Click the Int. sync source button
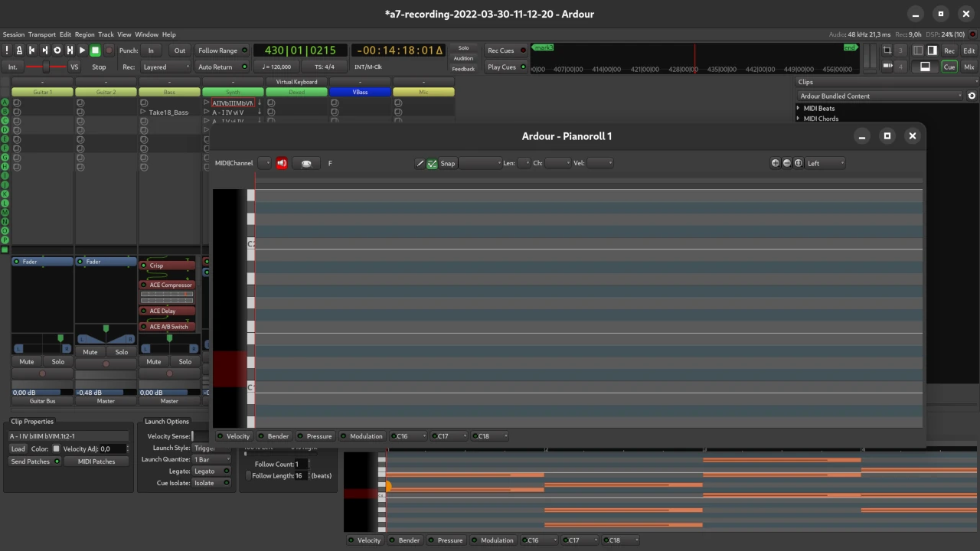The image size is (980, 551). click(x=12, y=67)
